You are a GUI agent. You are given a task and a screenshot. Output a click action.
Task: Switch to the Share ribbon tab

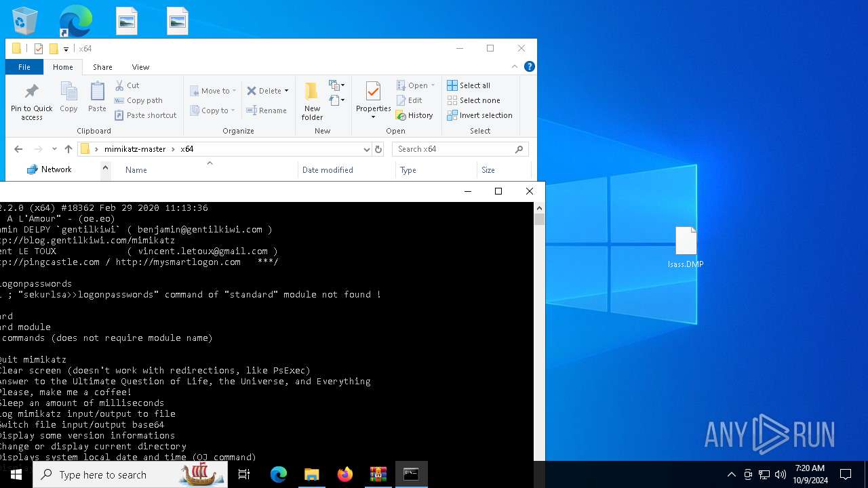point(102,67)
